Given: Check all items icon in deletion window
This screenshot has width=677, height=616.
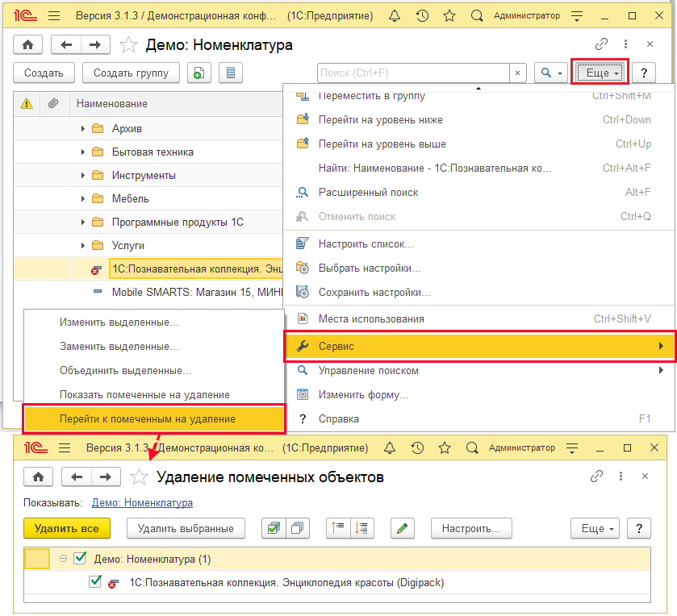Looking at the screenshot, I should (x=274, y=528).
